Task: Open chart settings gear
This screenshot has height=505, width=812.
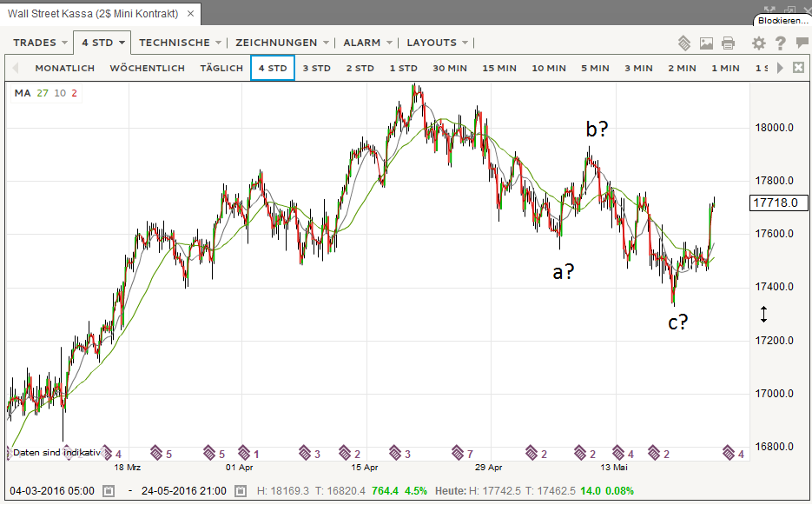Action: tap(758, 43)
